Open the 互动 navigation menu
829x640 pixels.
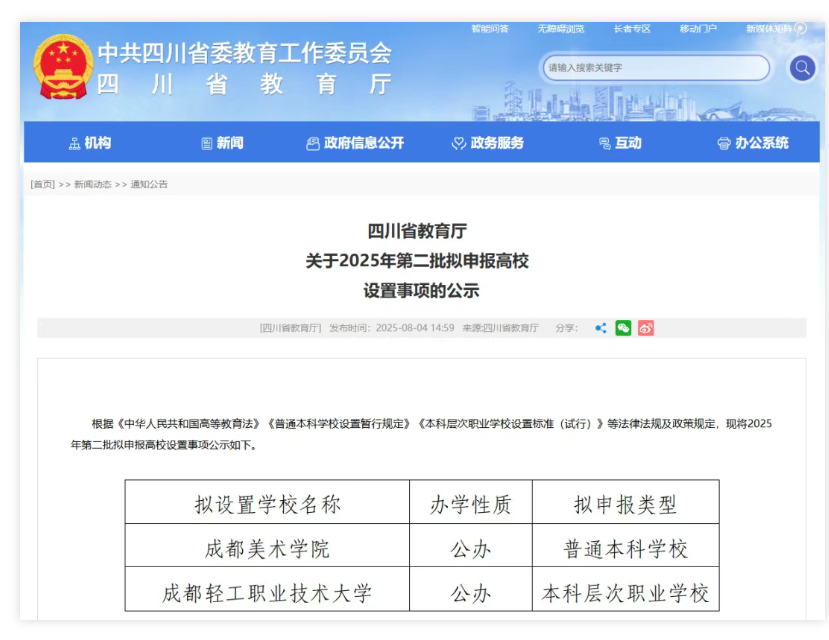[x=620, y=143]
